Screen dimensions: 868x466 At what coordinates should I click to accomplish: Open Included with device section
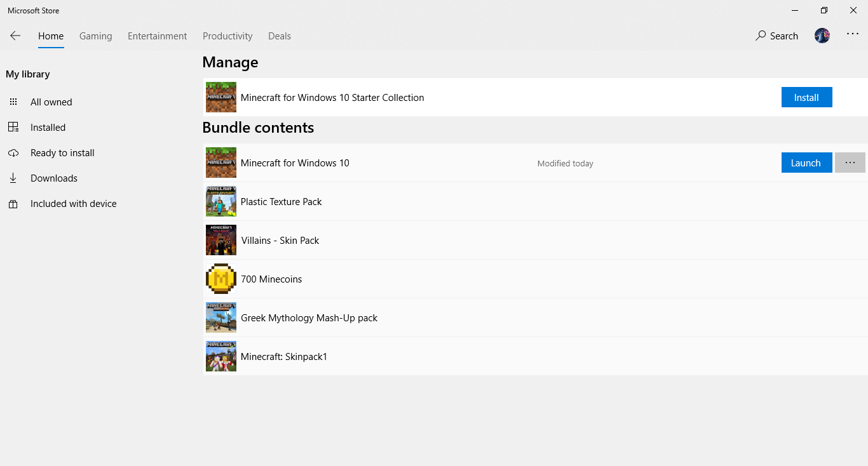click(74, 204)
